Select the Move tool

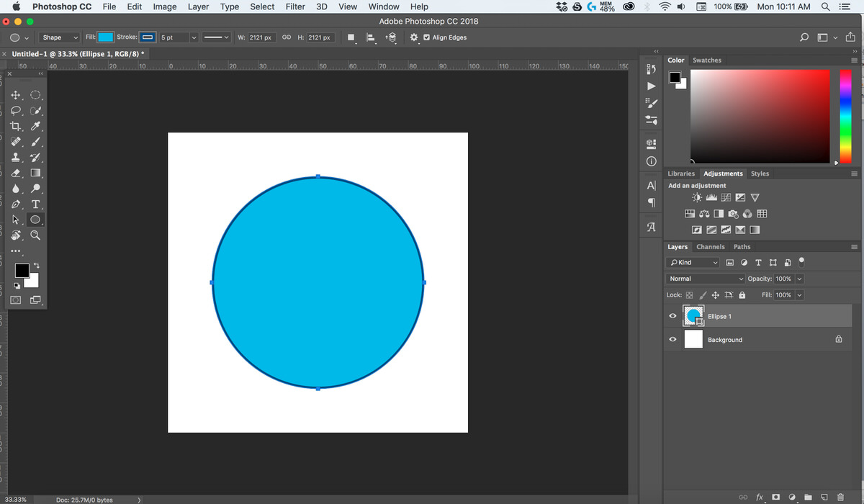tap(16, 95)
